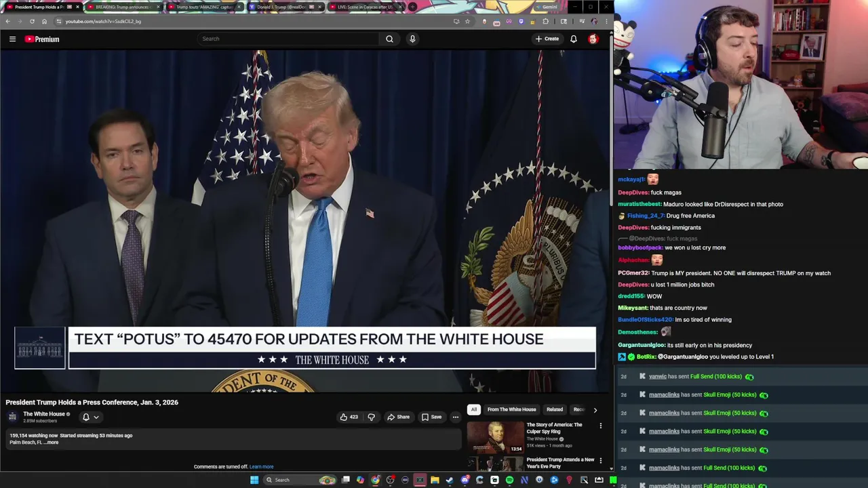The height and width of the screenshot is (488, 868).
Task: Switch to the 'LIVE: Scene in Caracas' tab
Action: tap(365, 7)
